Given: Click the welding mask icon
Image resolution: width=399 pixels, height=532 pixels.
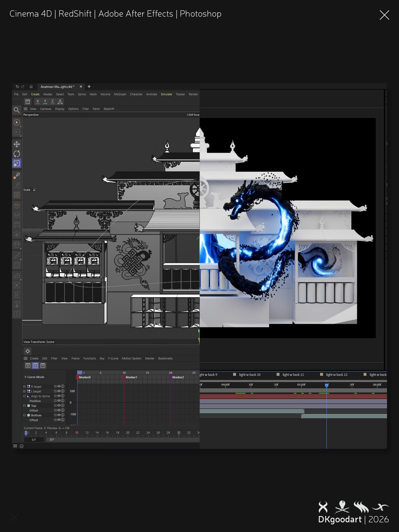Looking at the screenshot, I should point(17,245).
